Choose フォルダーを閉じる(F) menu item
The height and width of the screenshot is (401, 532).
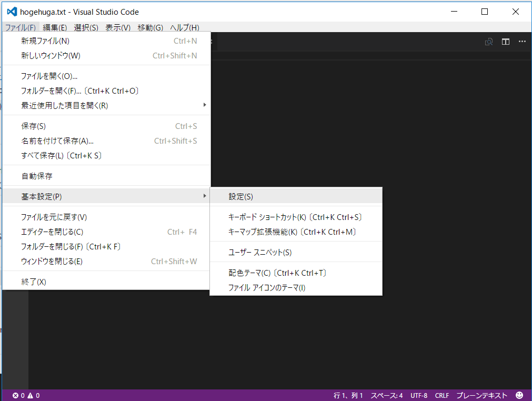click(106, 247)
